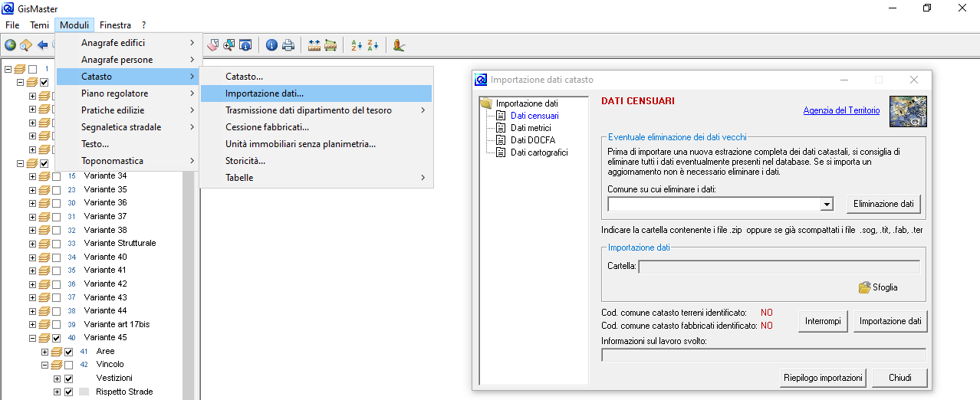Image resolution: width=980 pixels, height=400 pixels.
Task: Click the Importazione dati button in dialog
Action: pos(890,321)
